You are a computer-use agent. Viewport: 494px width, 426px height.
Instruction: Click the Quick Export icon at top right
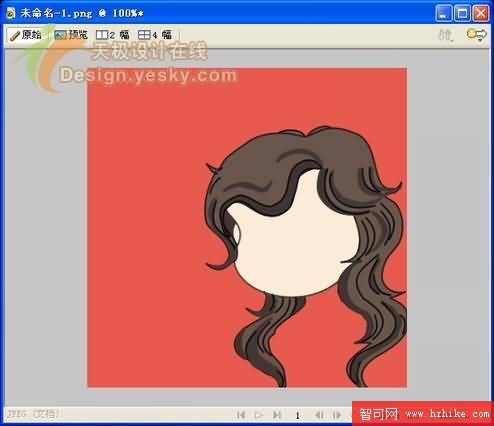[476, 34]
